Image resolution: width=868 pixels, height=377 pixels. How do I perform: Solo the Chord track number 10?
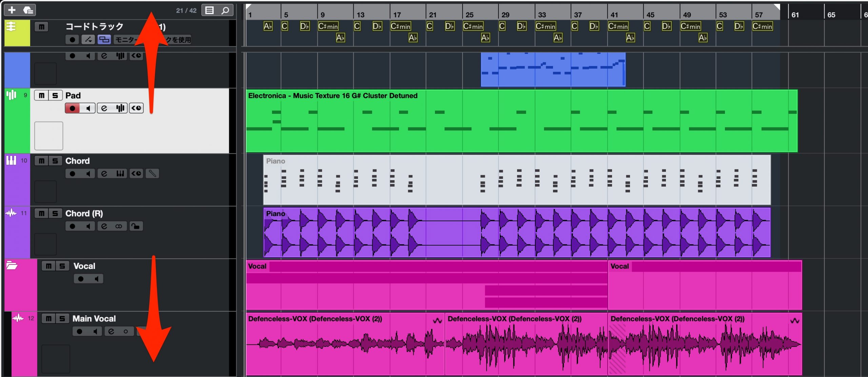(x=55, y=161)
